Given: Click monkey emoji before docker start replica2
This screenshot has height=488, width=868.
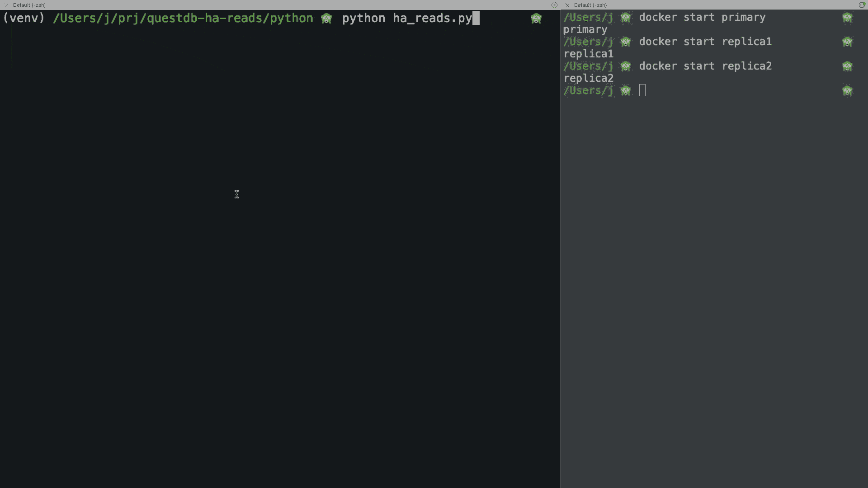Looking at the screenshot, I should click(626, 66).
